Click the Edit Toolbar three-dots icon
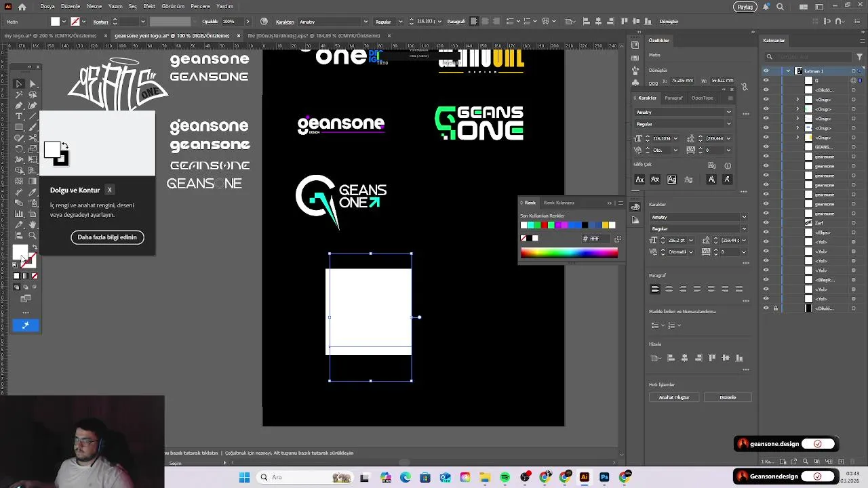 tap(26, 312)
